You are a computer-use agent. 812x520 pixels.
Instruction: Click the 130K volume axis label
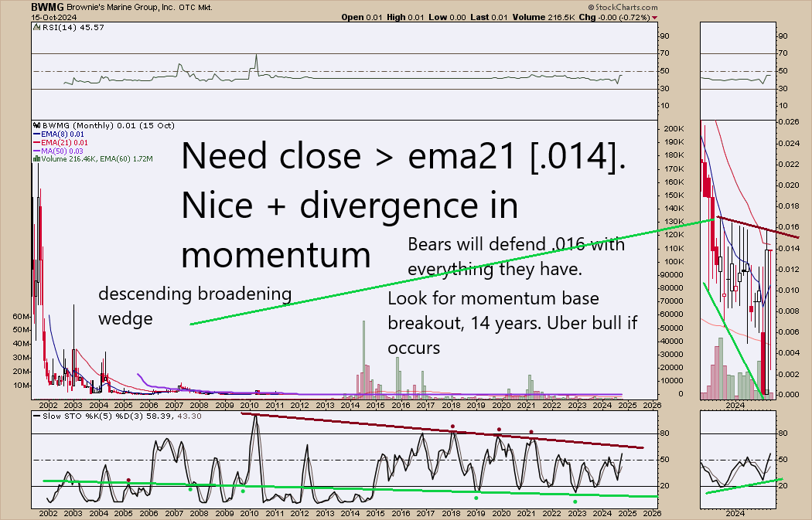coord(674,222)
